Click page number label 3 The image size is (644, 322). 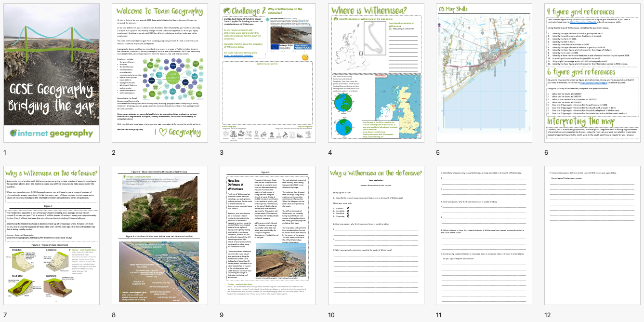point(222,153)
